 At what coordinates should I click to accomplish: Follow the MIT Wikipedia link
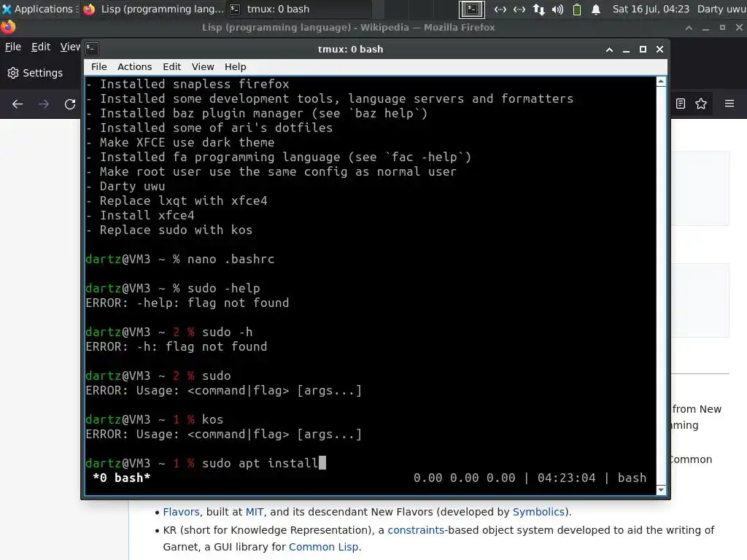click(255, 512)
